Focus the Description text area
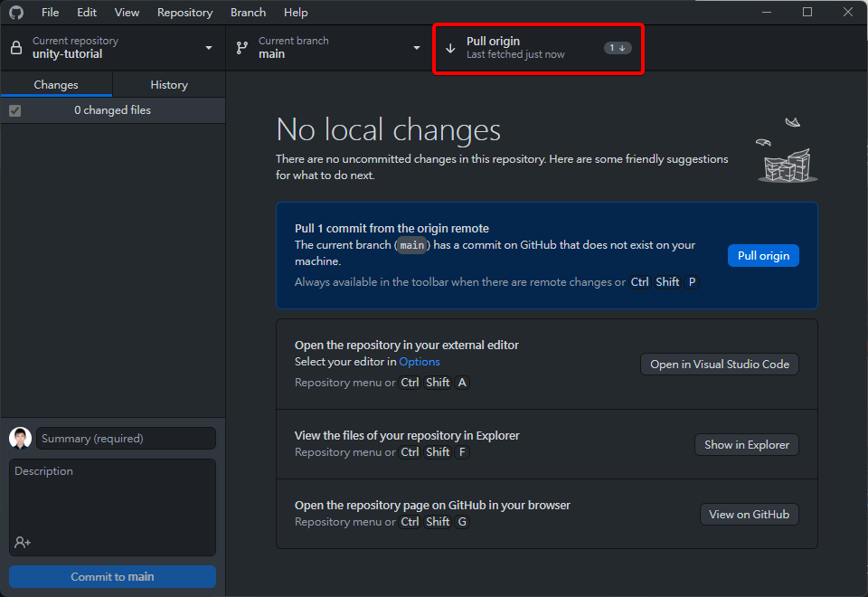Image resolution: width=868 pixels, height=597 pixels. (x=112, y=507)
